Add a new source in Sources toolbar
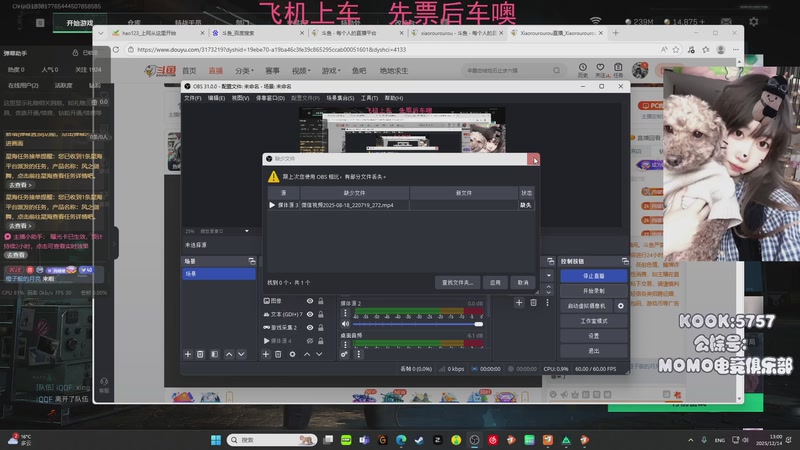 coord(266,354)
